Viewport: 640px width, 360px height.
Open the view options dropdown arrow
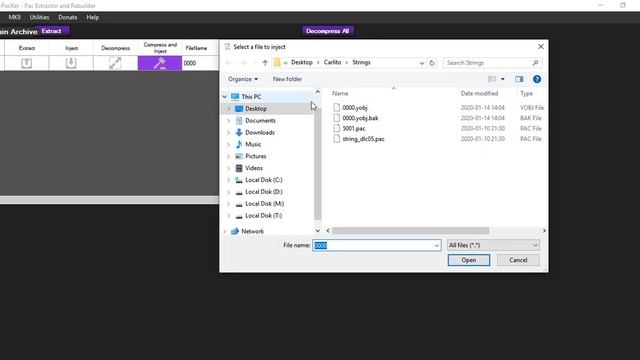pyautogui.click(x=502, y=79)
